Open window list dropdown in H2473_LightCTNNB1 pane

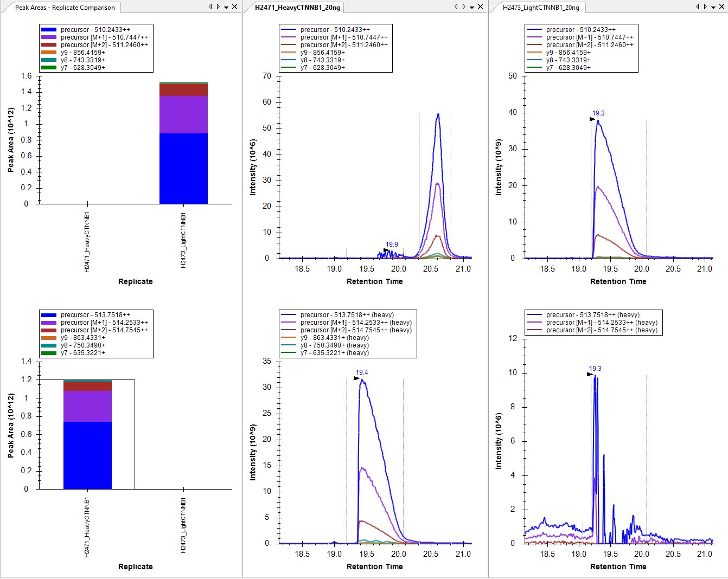tap(713, 7)
